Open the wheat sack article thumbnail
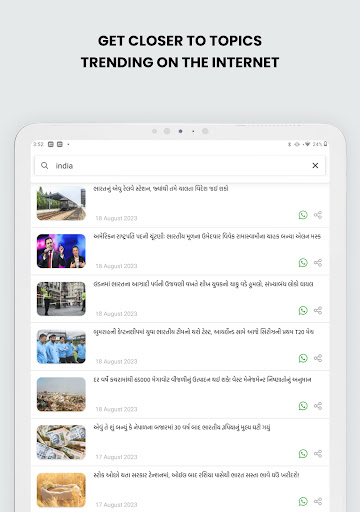The height and width of the screenshot is (512, 360). [61, 490]
